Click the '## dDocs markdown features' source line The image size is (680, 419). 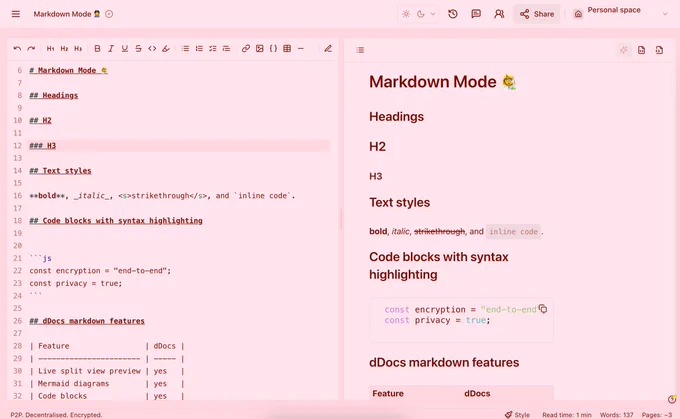[87, 321]
